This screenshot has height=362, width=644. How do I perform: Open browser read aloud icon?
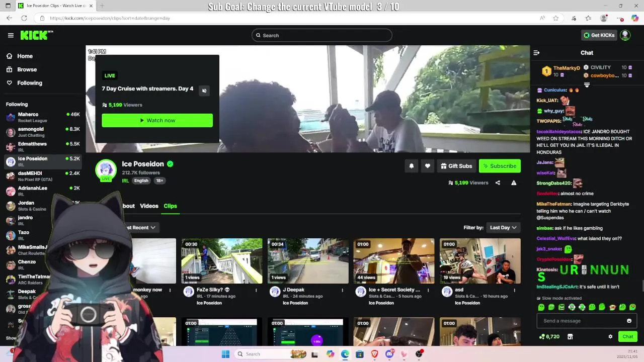(x=542, y=18)
